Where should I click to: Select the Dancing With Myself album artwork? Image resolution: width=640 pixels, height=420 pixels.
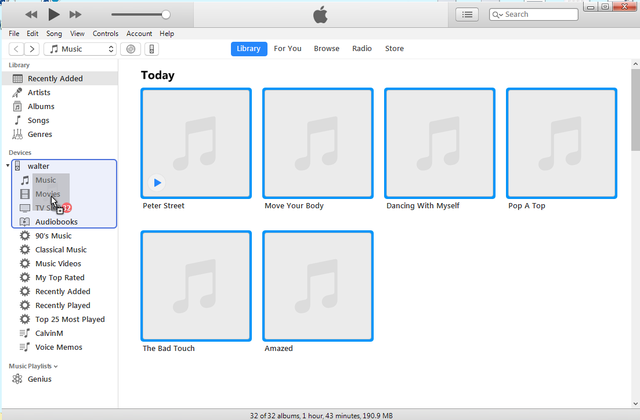(440, 143)
